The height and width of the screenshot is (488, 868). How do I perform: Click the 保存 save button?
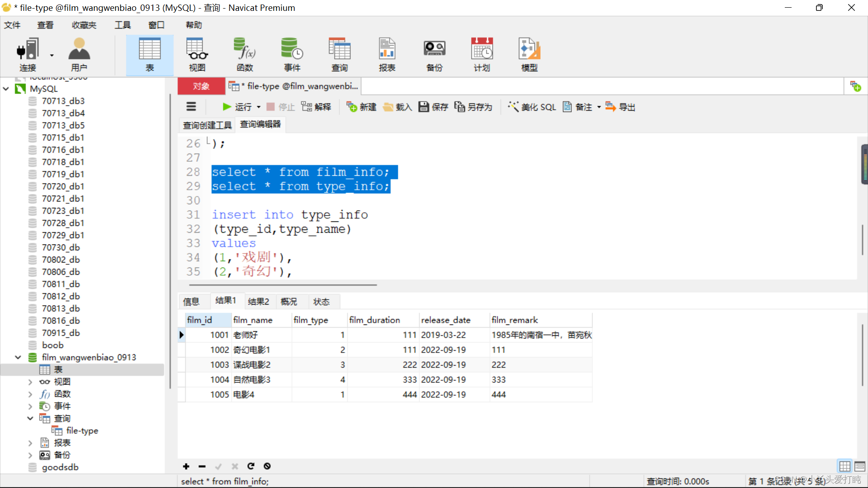[x=433, y=107]
